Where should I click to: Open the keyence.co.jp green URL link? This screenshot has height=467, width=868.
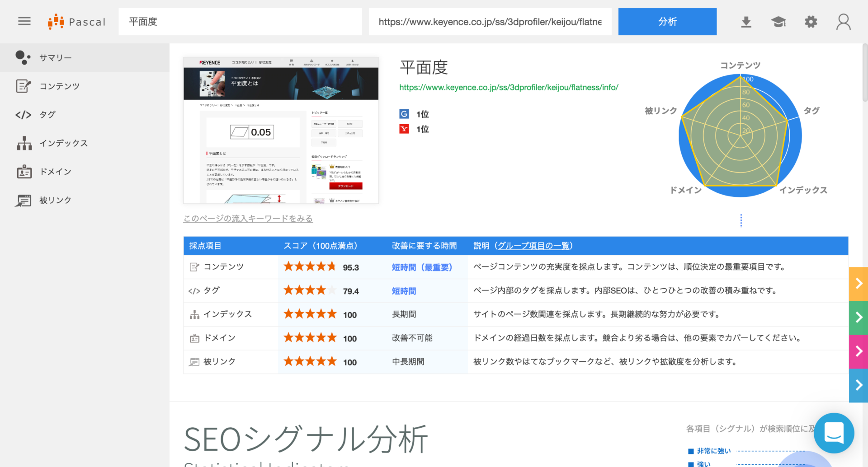click(509, 88)
